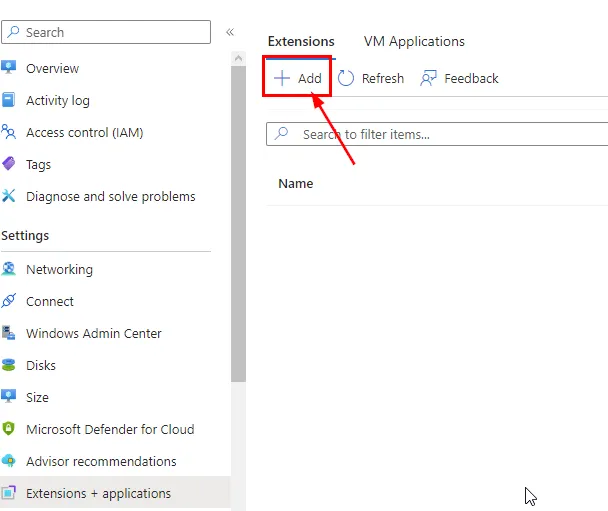608x511 pixels.
Task: Switch to the VM Applications tab
Action: click(x=414, y=42)
